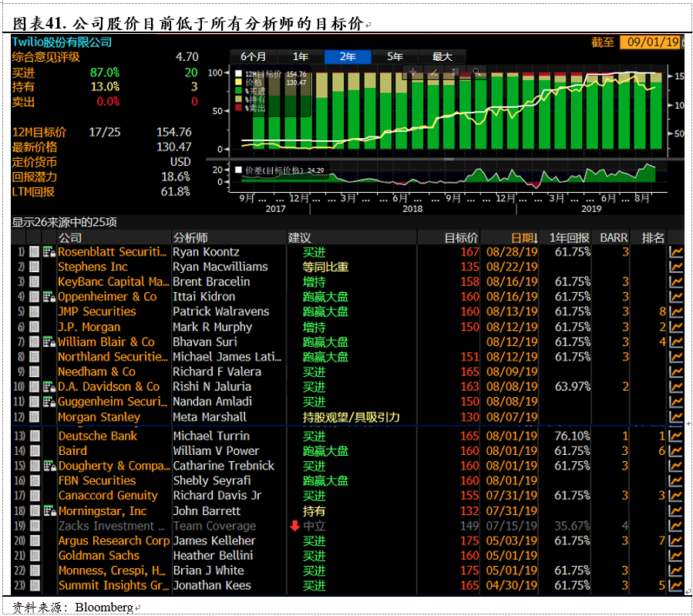The height and width of the screenshot is (616, 693).
Task: Open the chart icon for FBN Securities row
Action: pos(676,481)
